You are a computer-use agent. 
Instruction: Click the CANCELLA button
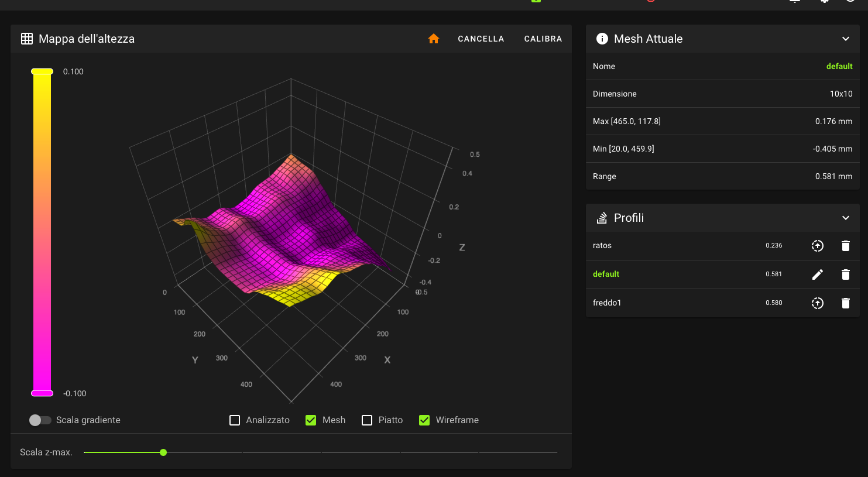pos(481,39)
